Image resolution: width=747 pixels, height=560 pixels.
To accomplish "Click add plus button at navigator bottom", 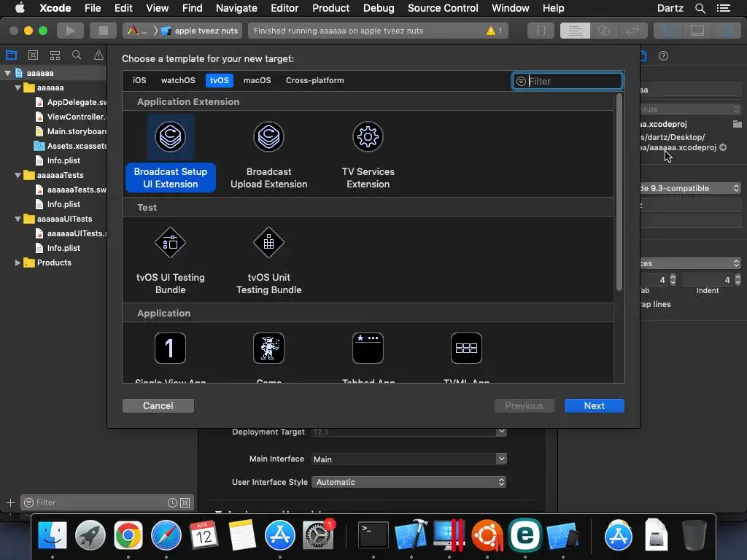I will point(10,502).
